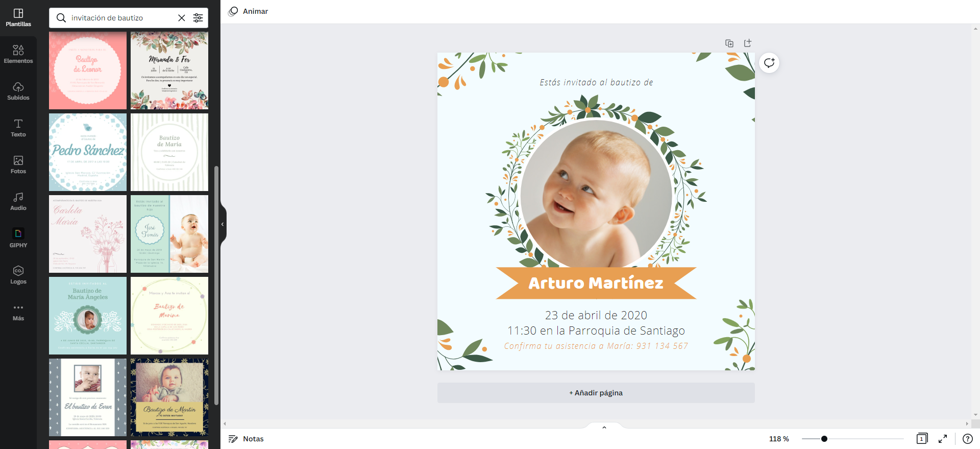
Task: Click the Animar button
Action: click(248, 11)
